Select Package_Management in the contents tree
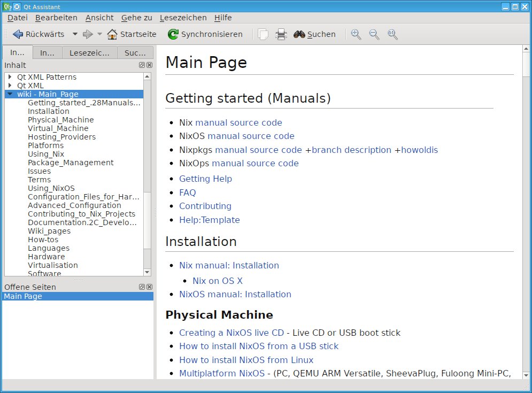Viewport: 532px width, 393px height. (71, 163)
